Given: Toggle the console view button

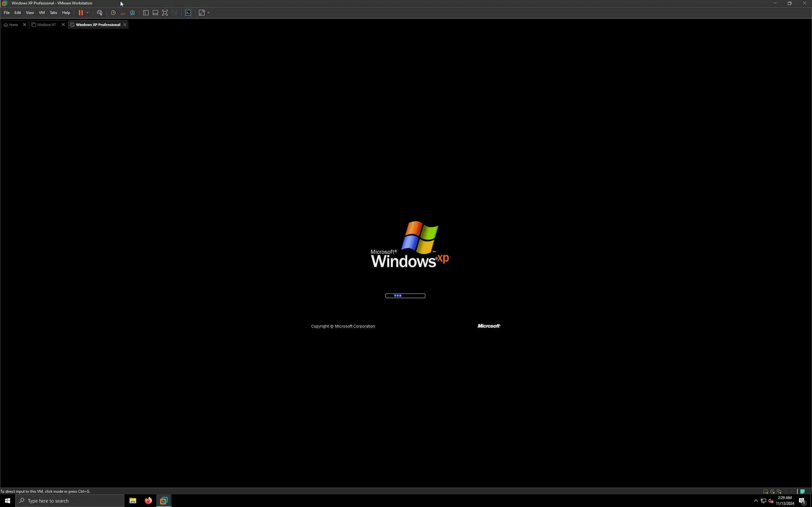Looking at the screenshot, I should tap(188, 13).
